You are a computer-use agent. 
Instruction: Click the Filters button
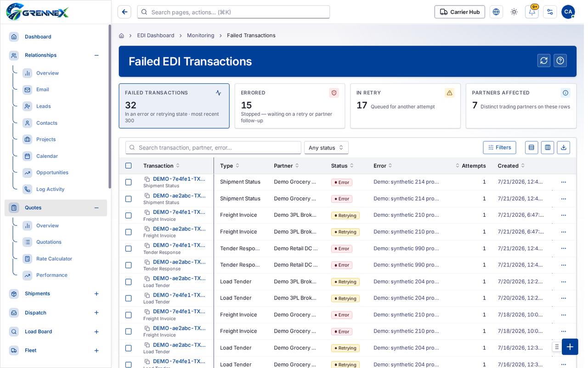pos(499,147)
